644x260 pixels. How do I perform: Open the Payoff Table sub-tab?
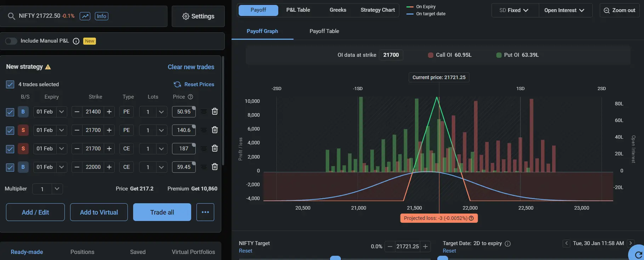(x=324, y=31)
